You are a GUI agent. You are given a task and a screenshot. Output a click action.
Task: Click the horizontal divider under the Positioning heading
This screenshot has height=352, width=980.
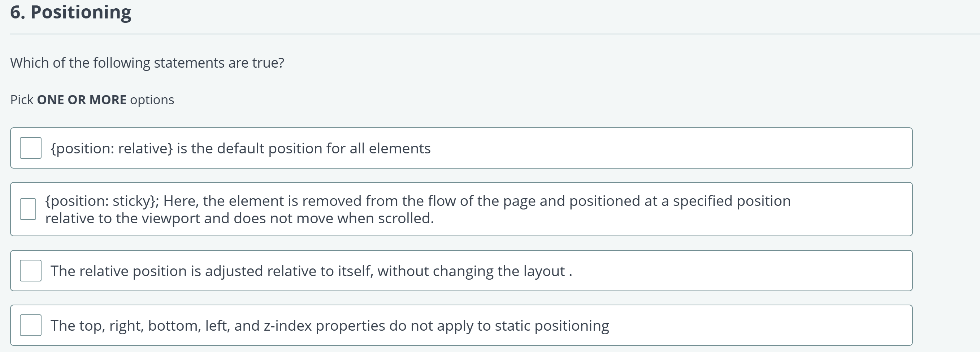coord(495,34)
